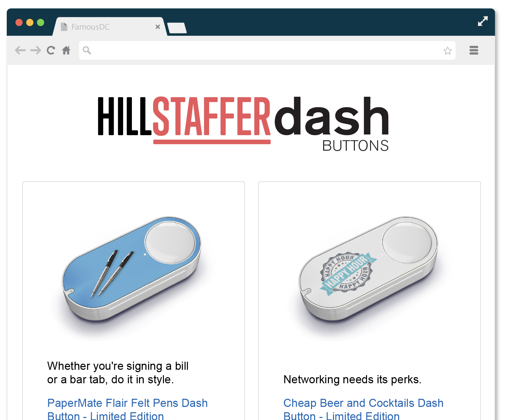
Task: Bookmark the page with the star icon
Action: pyautogui.click(x=448, y=51)
